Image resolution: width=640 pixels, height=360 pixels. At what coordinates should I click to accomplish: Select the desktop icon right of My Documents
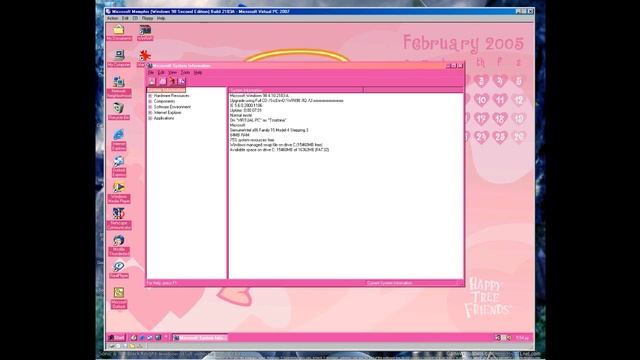click(145, 32)
